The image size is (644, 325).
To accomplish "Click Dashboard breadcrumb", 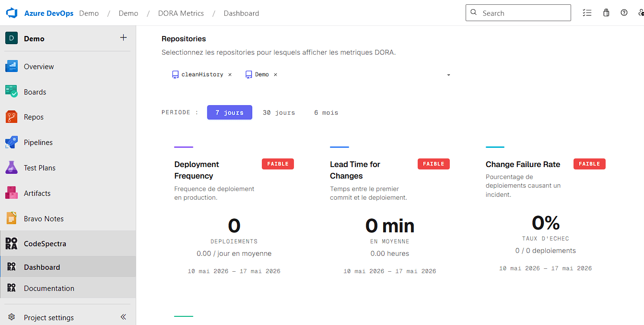I will [x=241, y=13].
